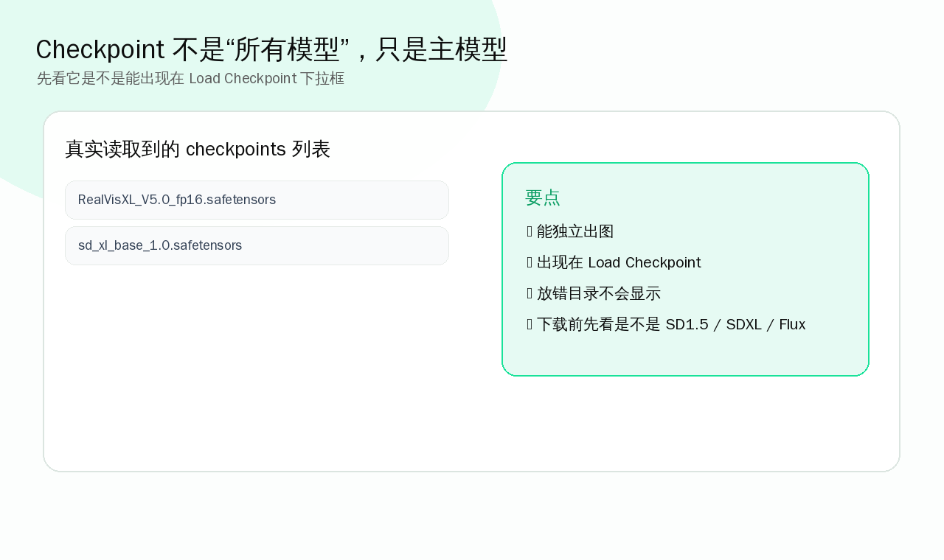Select RealVisXL_V5.0_fp16.safetensors list item
Viewport: 944px width, 560px height.
[257, 200]
